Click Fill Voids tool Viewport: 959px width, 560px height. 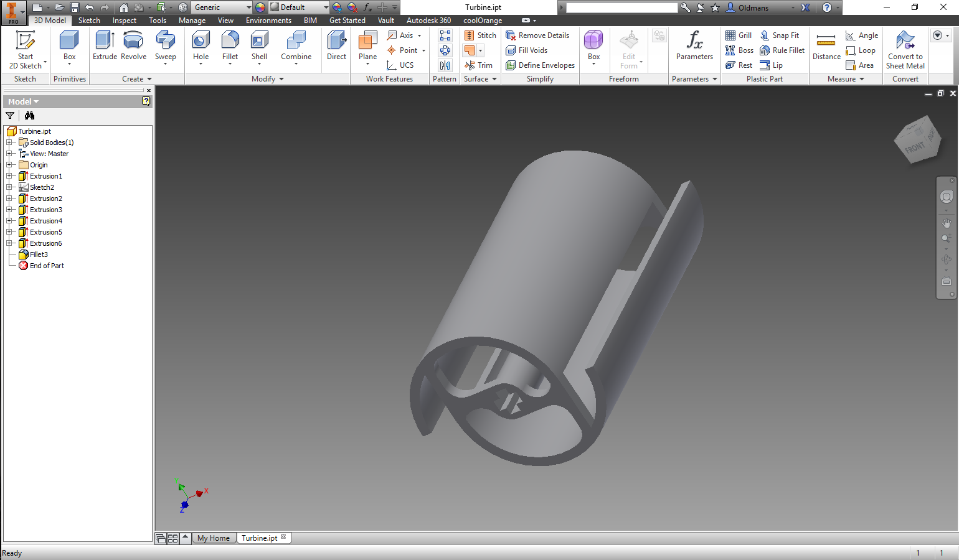pyautogui.click(x=527, y=50)
